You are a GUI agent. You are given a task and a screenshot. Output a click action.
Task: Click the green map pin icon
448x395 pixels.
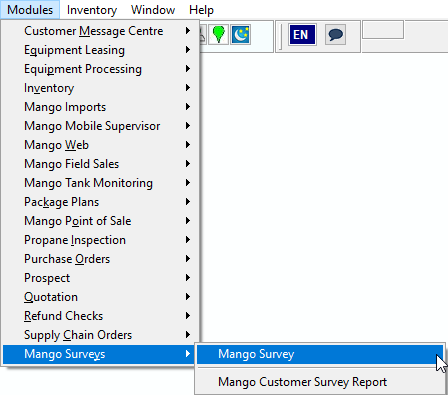218,34
